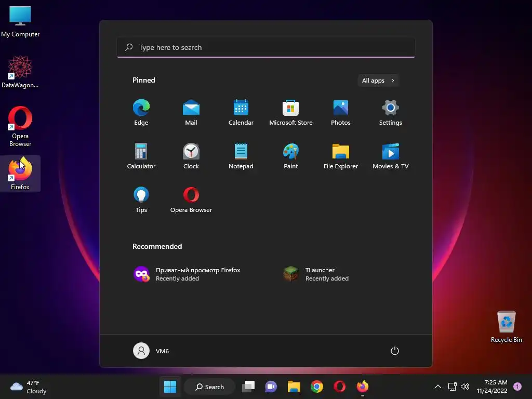The image size is (532, 399).
Task: Open the Photos app
Action: [341, 113]
